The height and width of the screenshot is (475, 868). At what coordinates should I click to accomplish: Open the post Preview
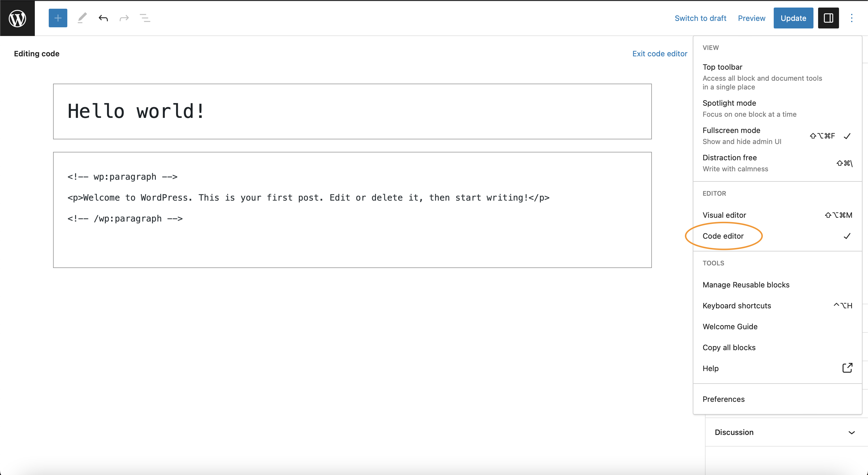[x=751, y=18]
